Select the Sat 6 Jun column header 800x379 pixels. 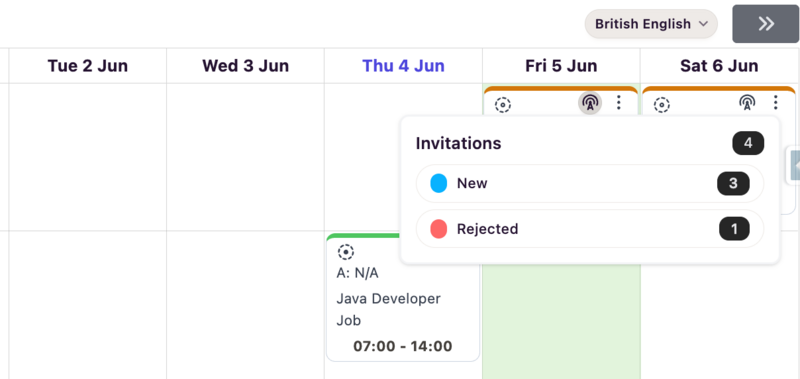coord(719,66)
